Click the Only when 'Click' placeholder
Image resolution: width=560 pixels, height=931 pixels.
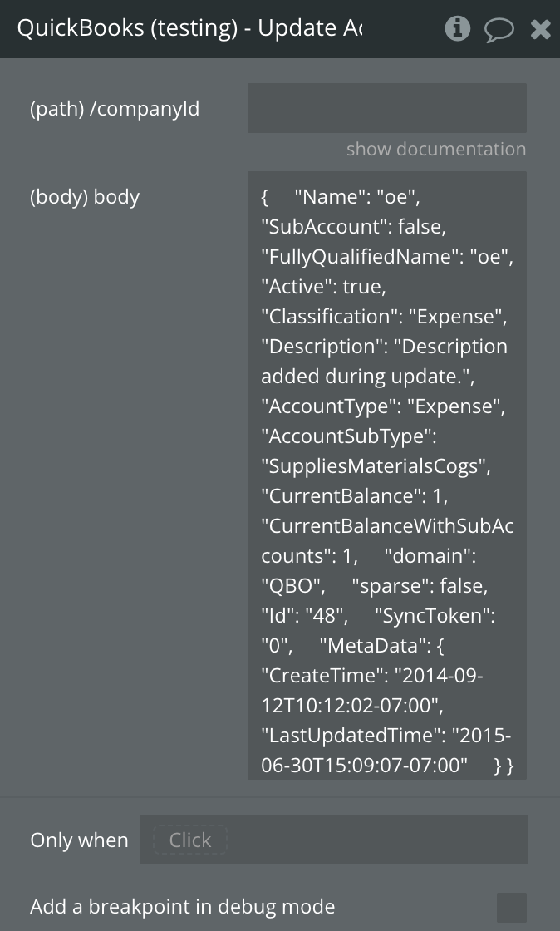(x=189, y=840)
